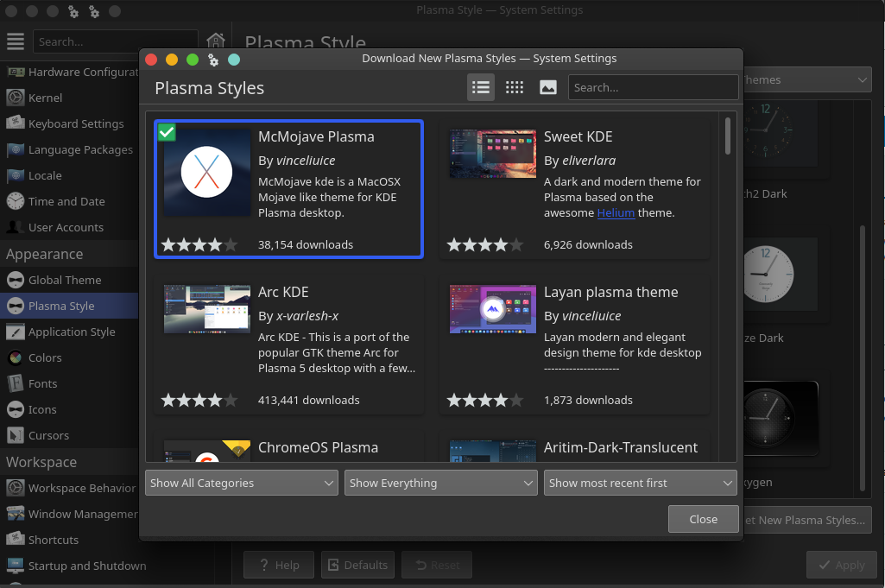Click the Colors icon in the sidebar
885x588 pixels.
(16, 357)
